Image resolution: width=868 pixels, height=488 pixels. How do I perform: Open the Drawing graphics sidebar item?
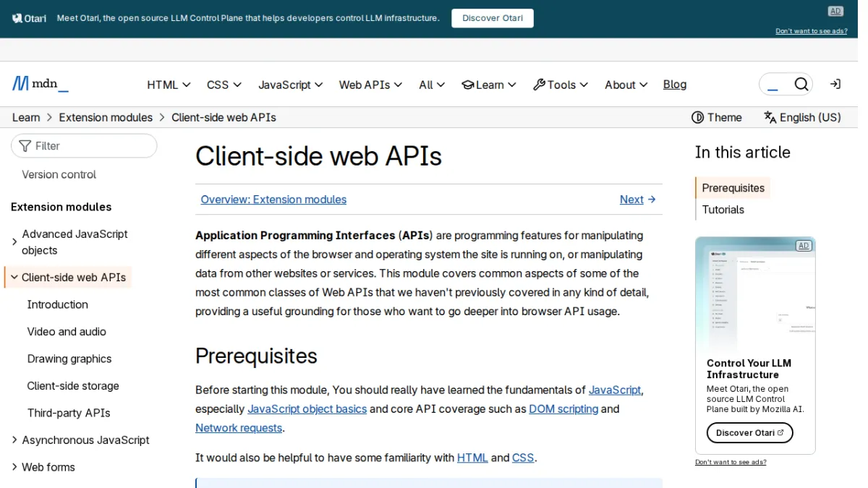[x=69, y=359]
